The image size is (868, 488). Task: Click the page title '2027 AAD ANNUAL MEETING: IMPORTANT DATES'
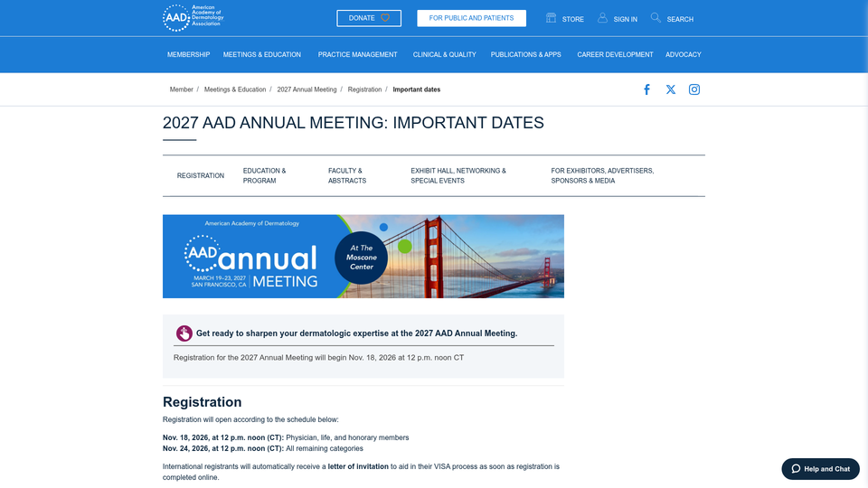[x=354, y=123]
